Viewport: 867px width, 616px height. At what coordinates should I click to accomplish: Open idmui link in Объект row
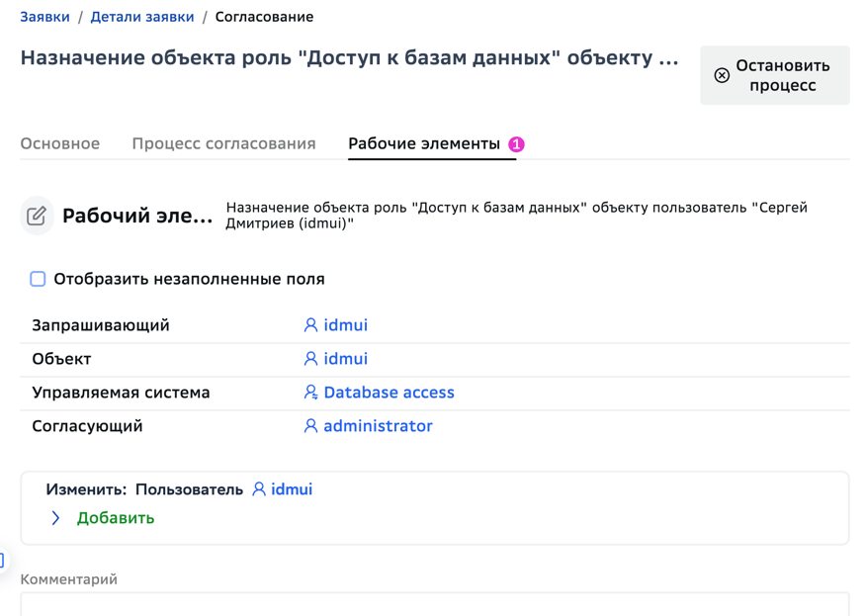pyautogui.click(x=346, y=359)
